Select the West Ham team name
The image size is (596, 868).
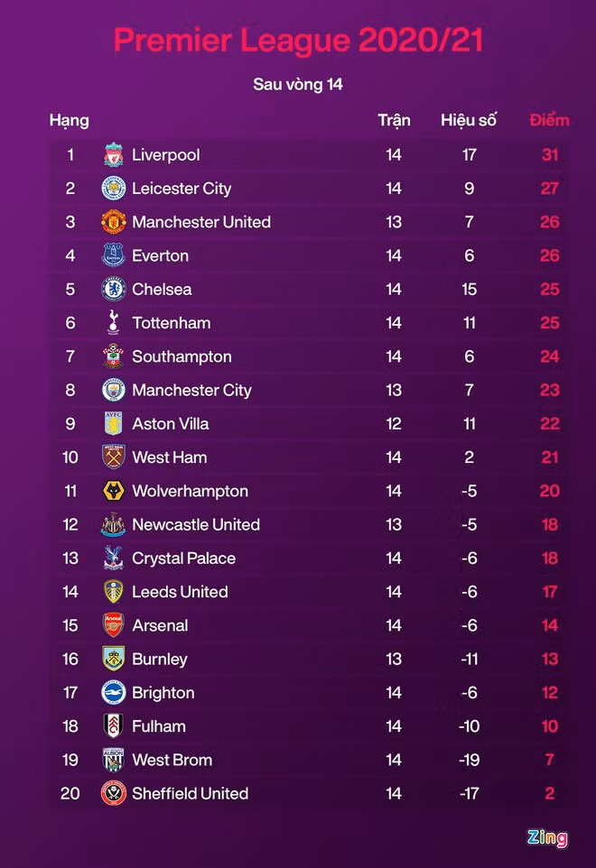pos(170,457)
